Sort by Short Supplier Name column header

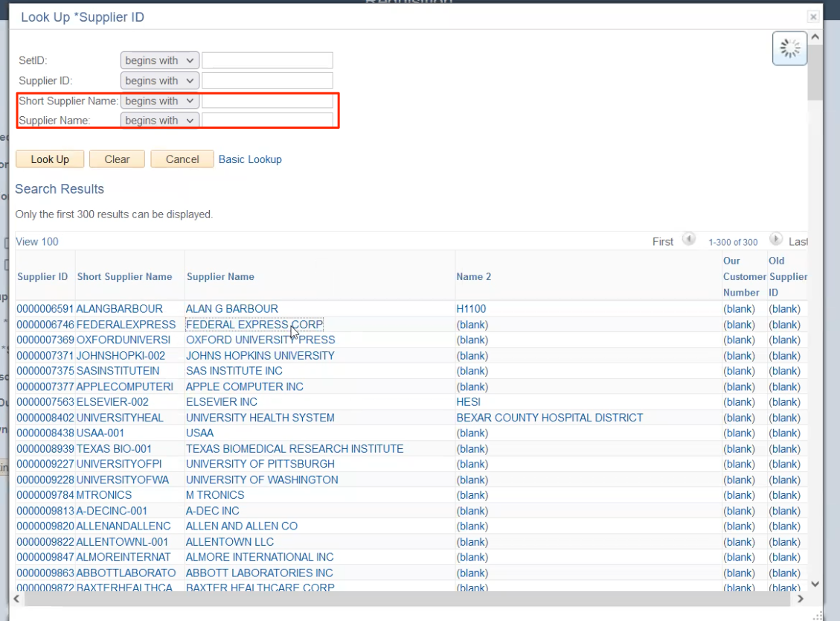tap(124, 277)
